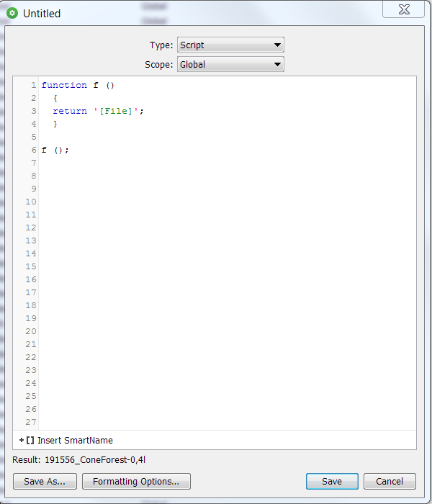Open the Scope dropdown set to Global

(x=230, y=64)
